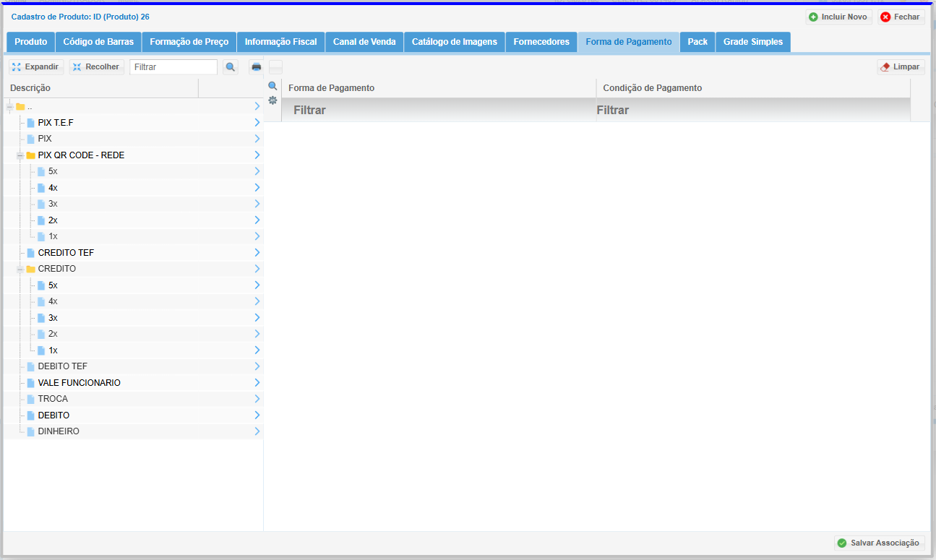Image resolution: width=936 pixels, height=560 pixels.
Task: Switch to the Informação Fiscal tab
Action: (x=280, y=42)
